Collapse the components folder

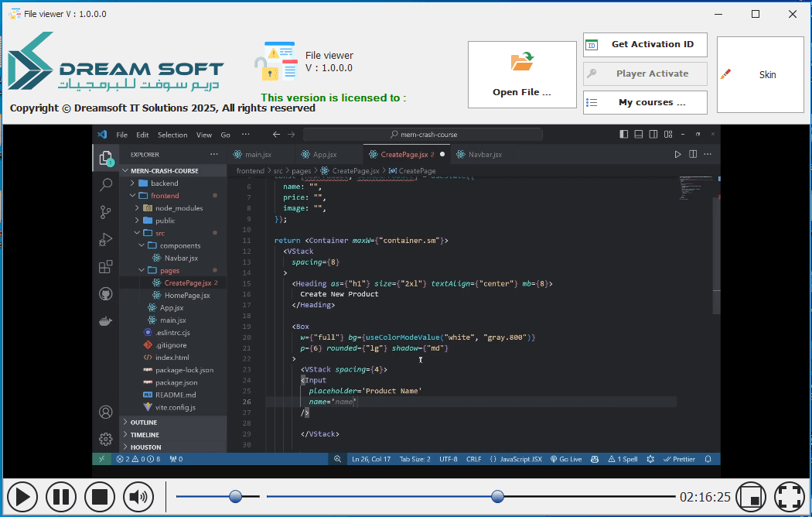(x=173, y=245)
